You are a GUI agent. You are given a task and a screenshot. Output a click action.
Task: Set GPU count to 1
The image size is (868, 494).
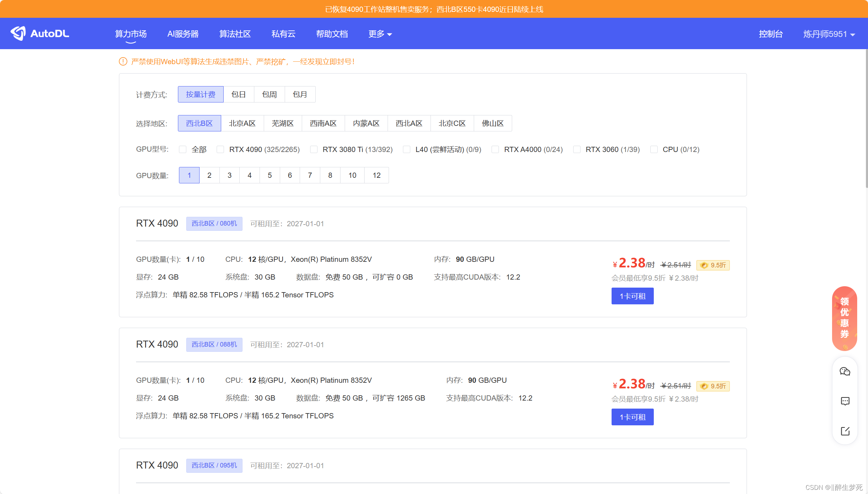[189, 175]
